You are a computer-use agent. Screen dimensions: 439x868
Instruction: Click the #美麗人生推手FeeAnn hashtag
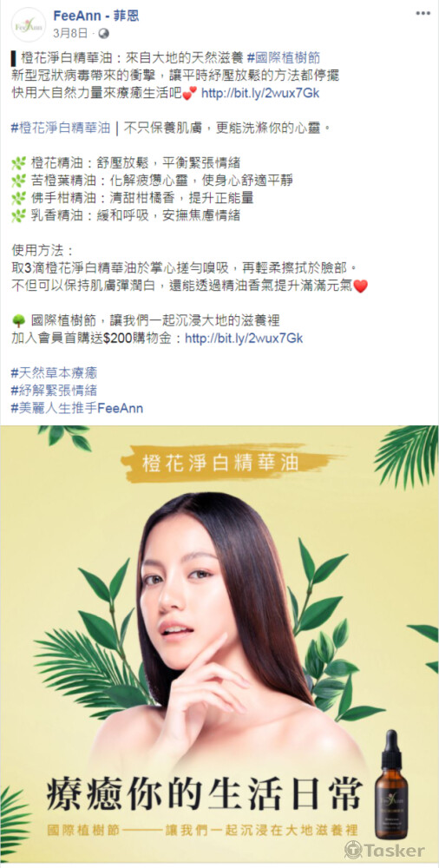pyautogui.click(x=77, y=409)
